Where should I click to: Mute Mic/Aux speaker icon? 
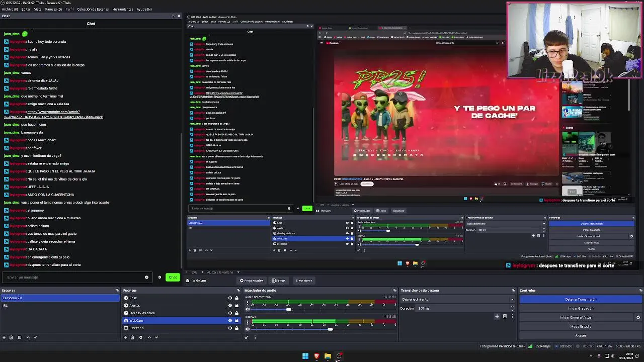pyautogui.click(x=247, y=329)
